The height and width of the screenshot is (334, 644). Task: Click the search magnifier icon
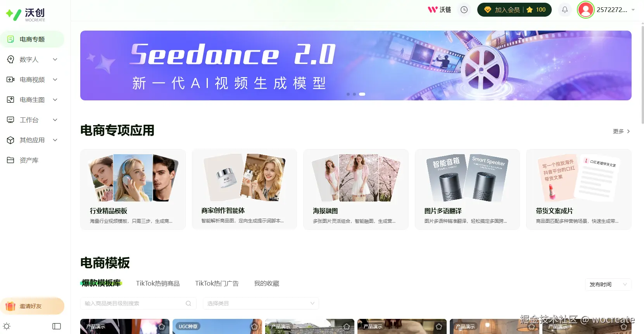[188, 303]
